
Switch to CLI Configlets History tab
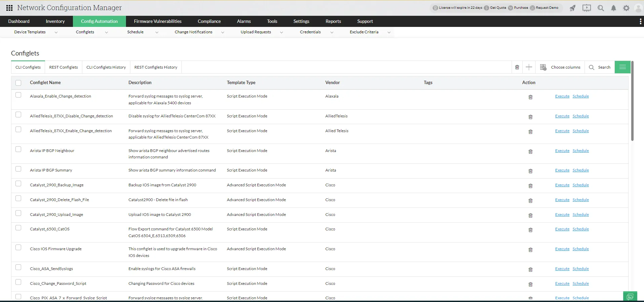coord(106,67)
